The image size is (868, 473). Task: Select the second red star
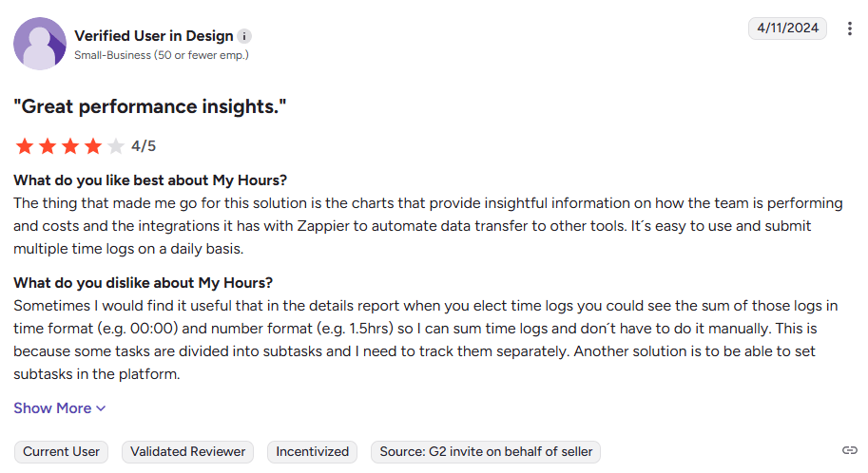click(x=48, y=146)
